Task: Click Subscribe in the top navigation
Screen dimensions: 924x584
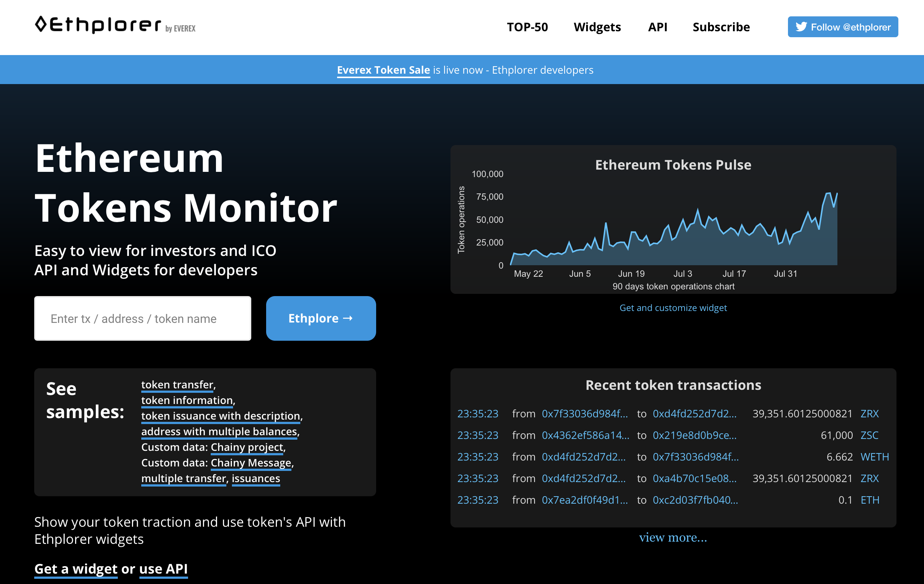Action: [721, 27]
